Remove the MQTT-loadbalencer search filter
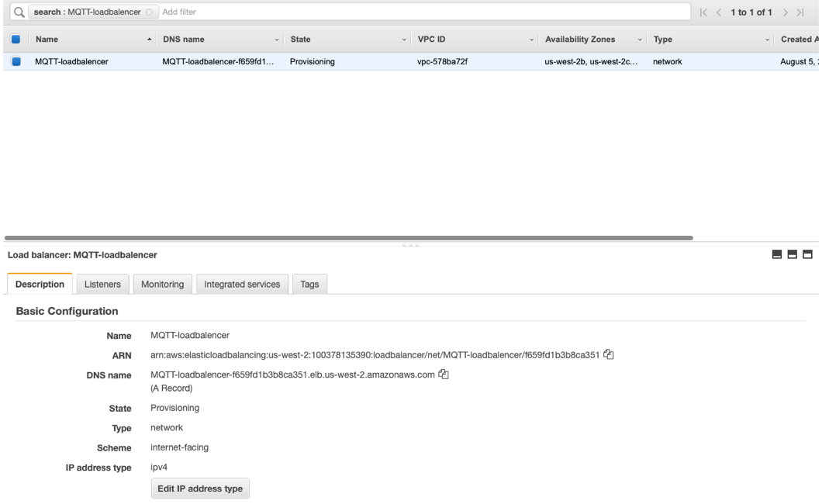Image resolution: width=822 pixels, height=504 pixels. 150,12
